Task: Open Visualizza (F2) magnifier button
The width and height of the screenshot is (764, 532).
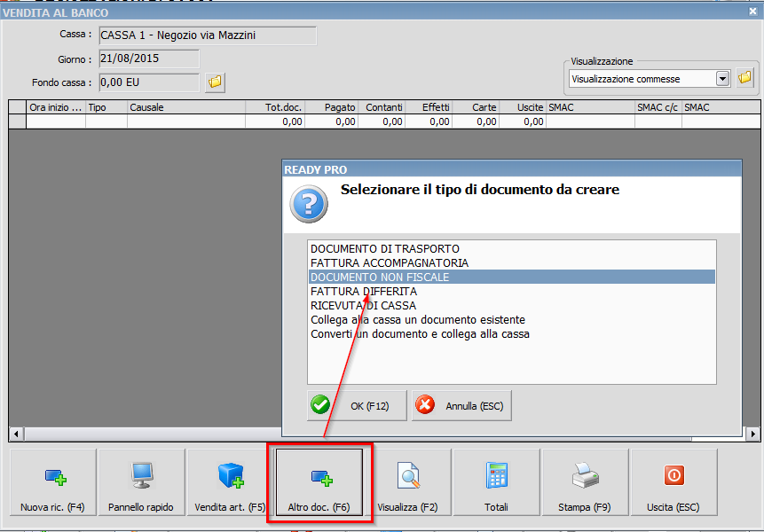Action: click(x=408, y=481)
